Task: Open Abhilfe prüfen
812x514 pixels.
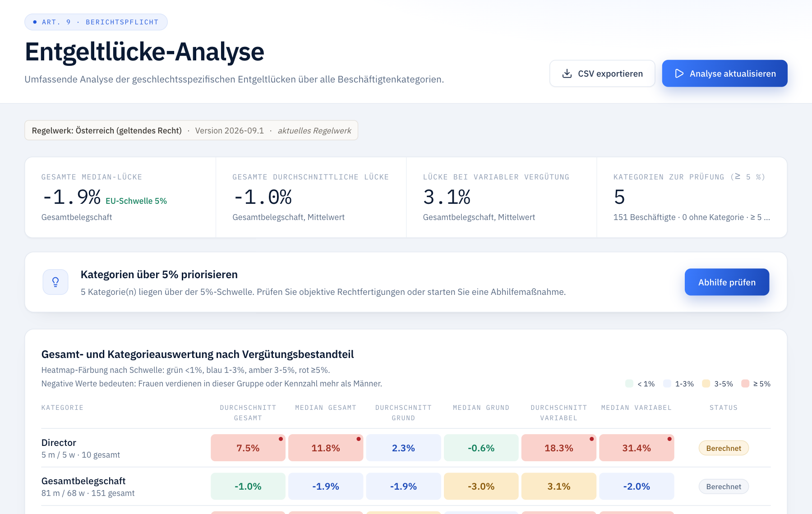Action: [727, 282]
